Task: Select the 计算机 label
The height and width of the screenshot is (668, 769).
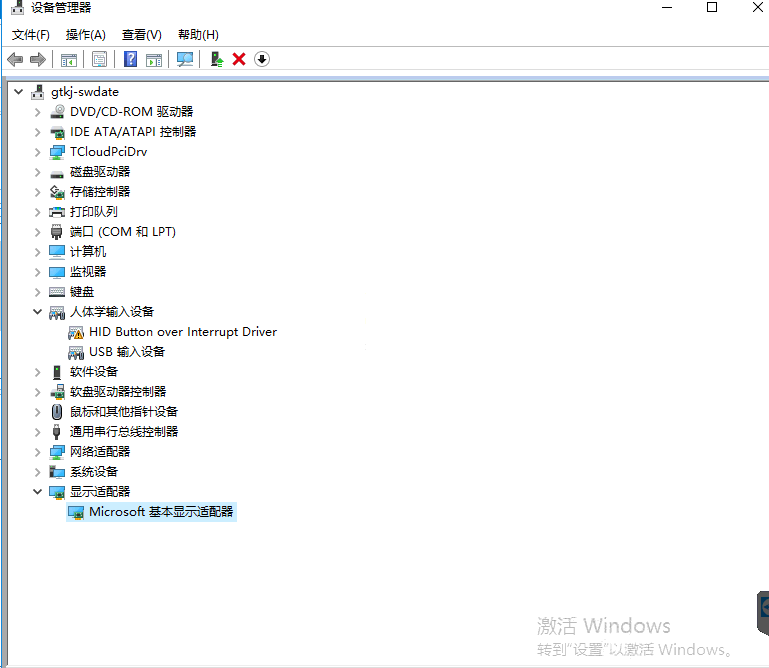Action: pyautogui.click(x=88, y=252)
